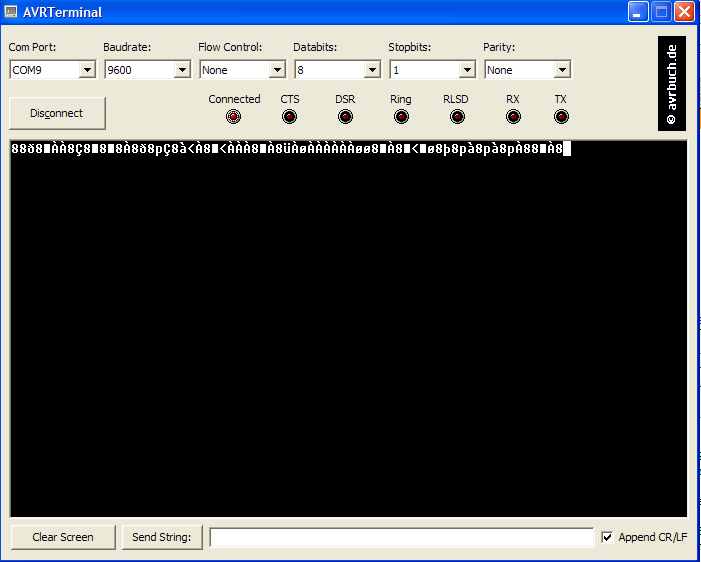Minimize the AVRTerminal window
The image size is (701, 562).
(x=638, y=12)
